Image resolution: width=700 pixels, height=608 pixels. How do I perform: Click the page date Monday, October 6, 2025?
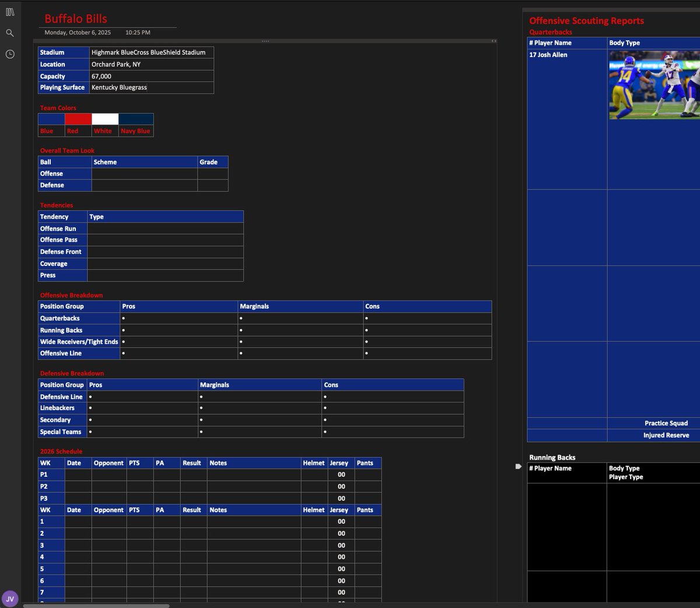(x=78, y=33)
